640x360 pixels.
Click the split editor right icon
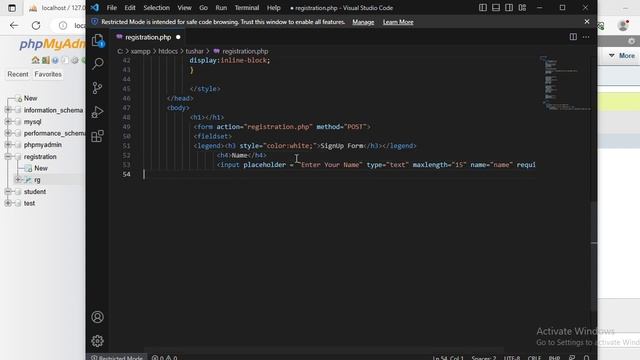point(573,37)
